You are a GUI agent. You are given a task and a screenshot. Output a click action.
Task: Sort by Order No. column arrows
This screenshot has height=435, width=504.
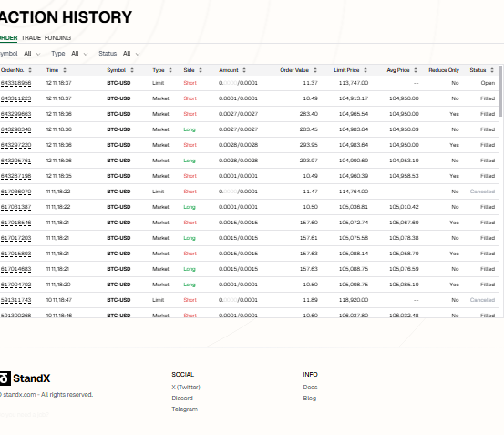point(30,70)
